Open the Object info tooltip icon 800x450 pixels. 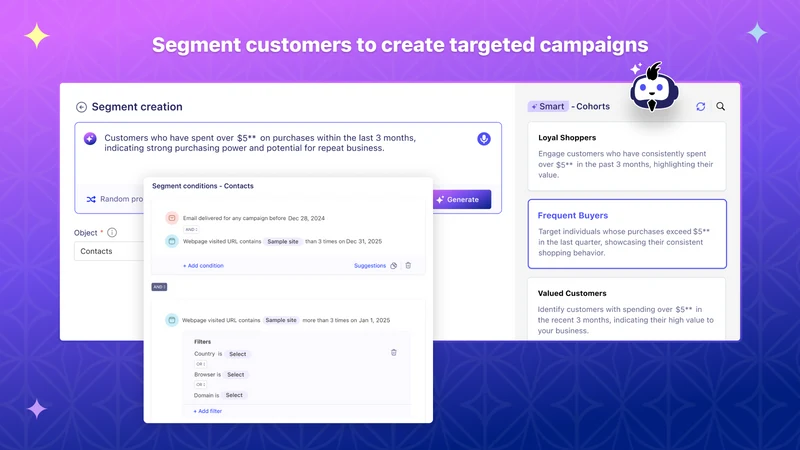coord(112,233)
